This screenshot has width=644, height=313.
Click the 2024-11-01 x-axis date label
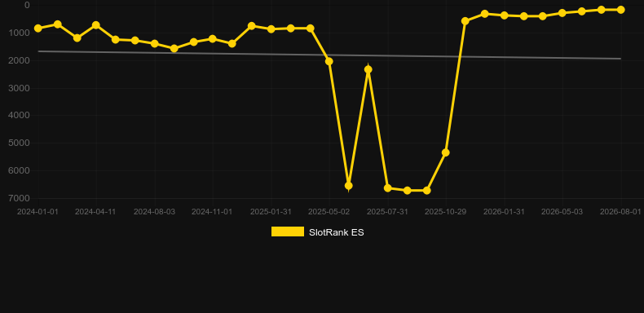pyautogui.click(x=212, y=212)
